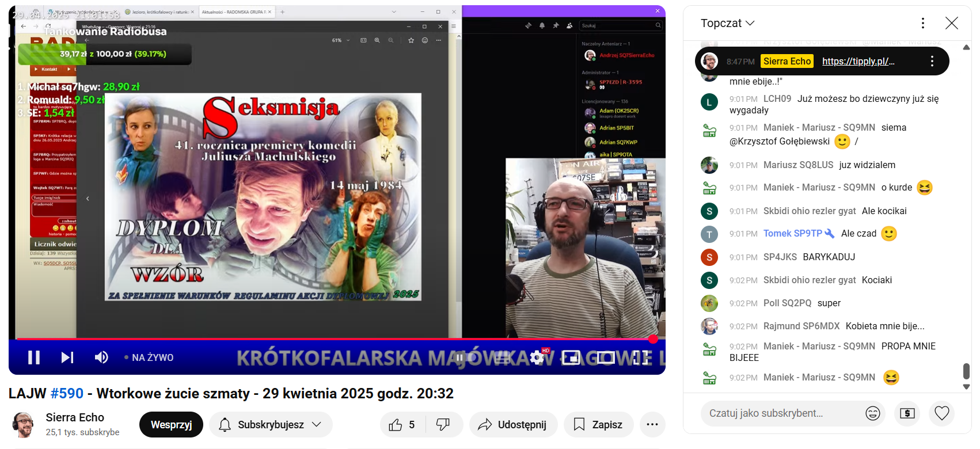Open Sierra Echo channel avatar below video
Image resolution: width=980 pixels, height=449 pixels.
(x=24, y=425)
